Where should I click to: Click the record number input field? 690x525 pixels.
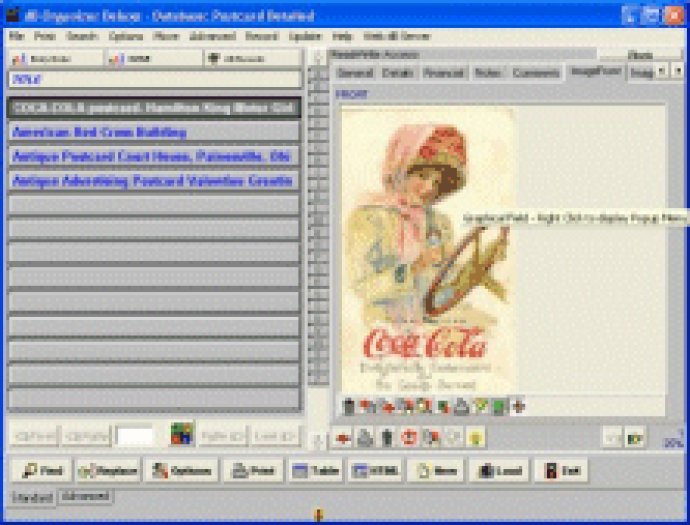pos(135,437)
